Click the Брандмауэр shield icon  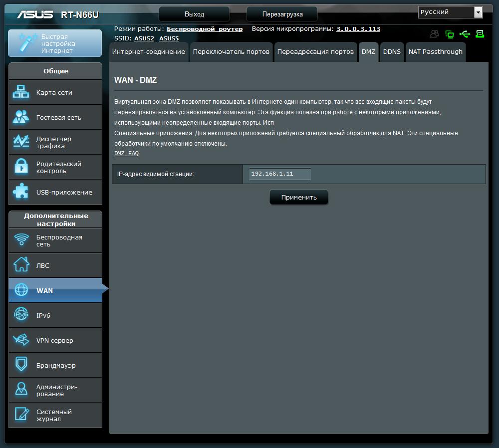point(21,364)
